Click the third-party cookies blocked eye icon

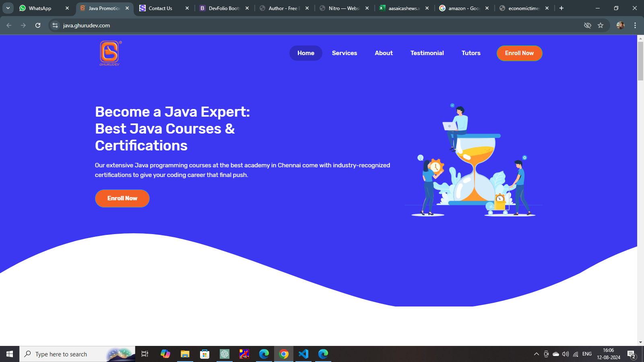click(588, 25)
